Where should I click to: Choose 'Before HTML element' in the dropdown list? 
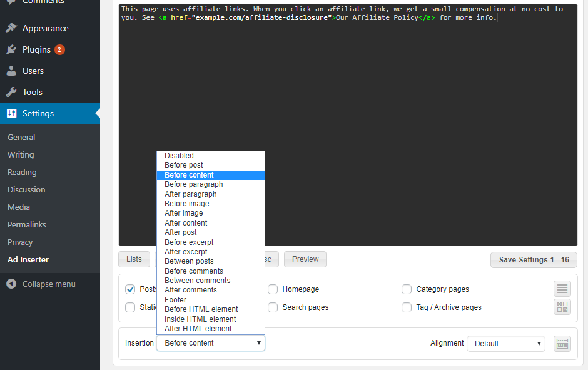(x=201, y=309)
